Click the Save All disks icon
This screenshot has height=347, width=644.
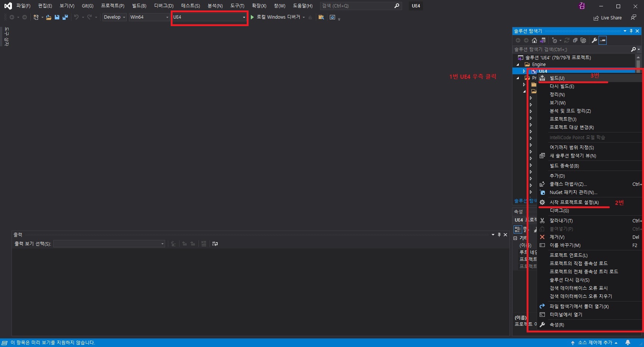click(65, 17)
